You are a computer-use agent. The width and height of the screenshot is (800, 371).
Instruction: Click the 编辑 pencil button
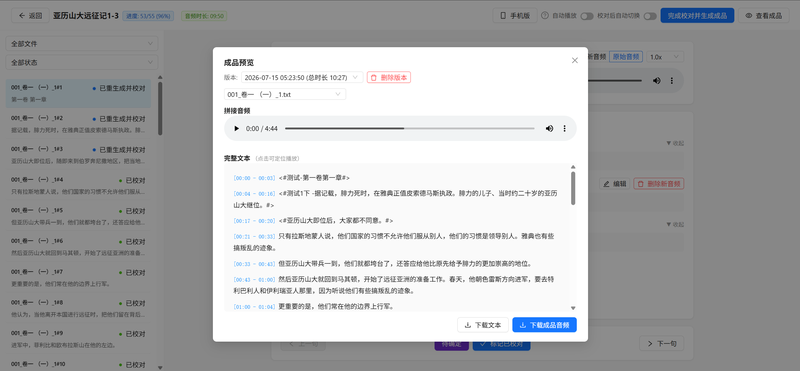point(615,184)
